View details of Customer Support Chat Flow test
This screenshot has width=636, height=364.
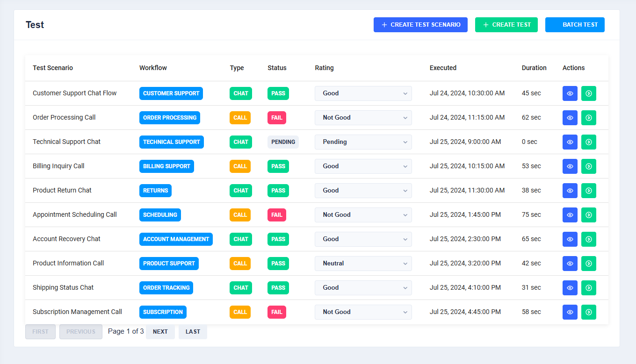point(570,93)
